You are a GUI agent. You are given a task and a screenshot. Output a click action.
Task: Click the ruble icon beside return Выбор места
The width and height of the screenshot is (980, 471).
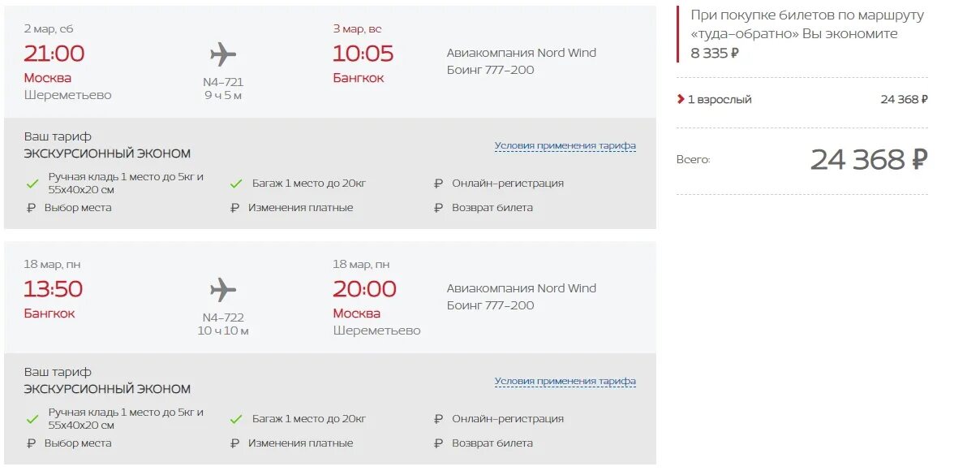(32, 443)
